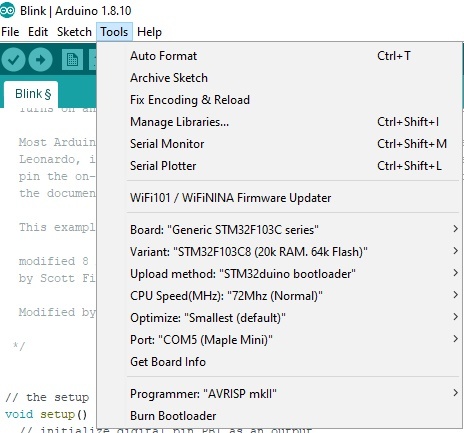
Task: Click the Upload arrow toolbar icon
Action: (x=40, y=60)
